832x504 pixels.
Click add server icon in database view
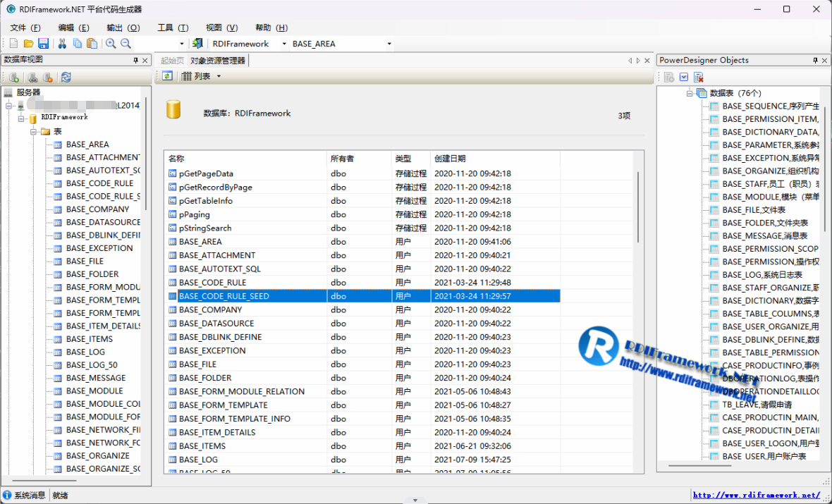click(x=14, y=78)
